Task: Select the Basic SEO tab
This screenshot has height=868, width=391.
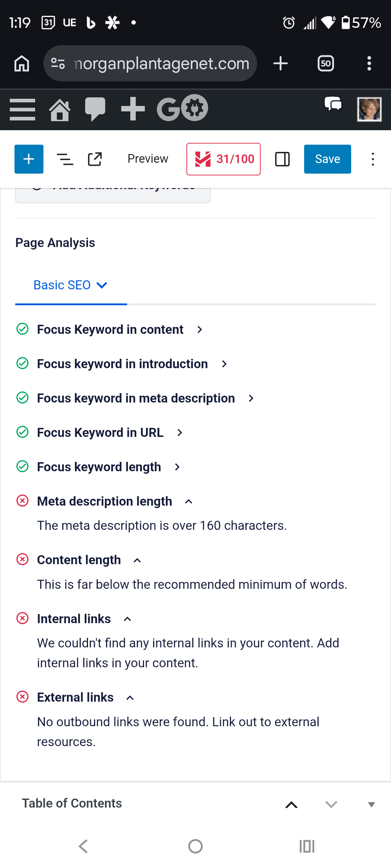Action: (x=71, y=285)
